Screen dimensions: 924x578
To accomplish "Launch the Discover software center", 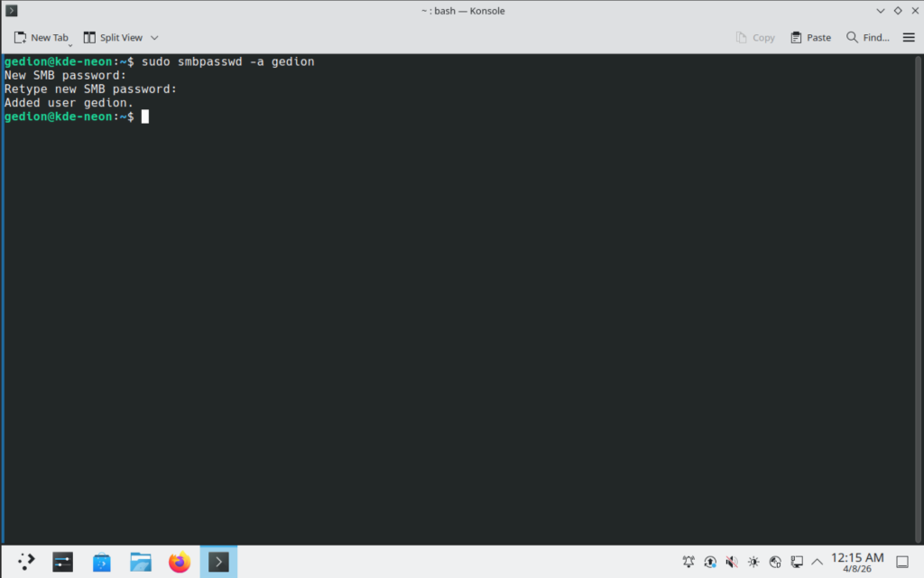I will [101, 561].
